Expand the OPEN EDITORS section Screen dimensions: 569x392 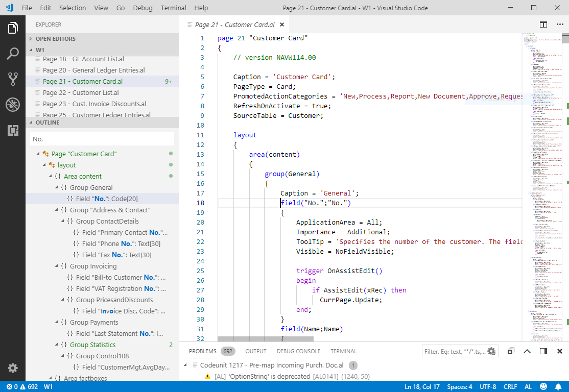[31, 39]
